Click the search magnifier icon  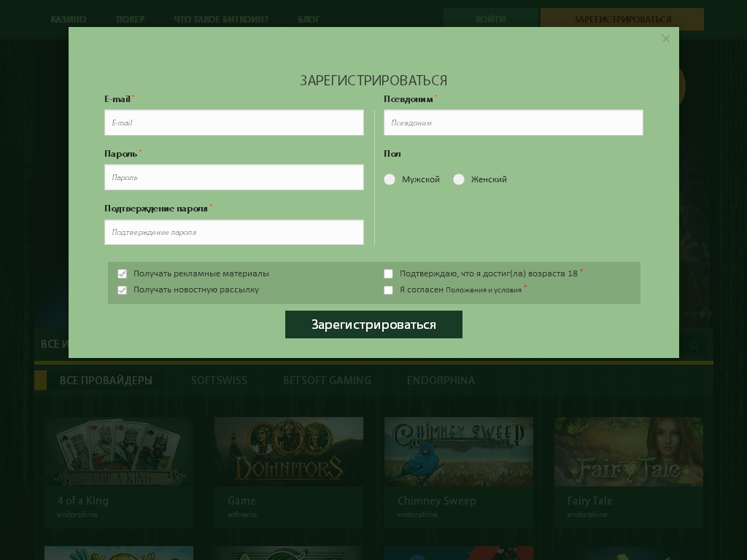pos(694,345)
